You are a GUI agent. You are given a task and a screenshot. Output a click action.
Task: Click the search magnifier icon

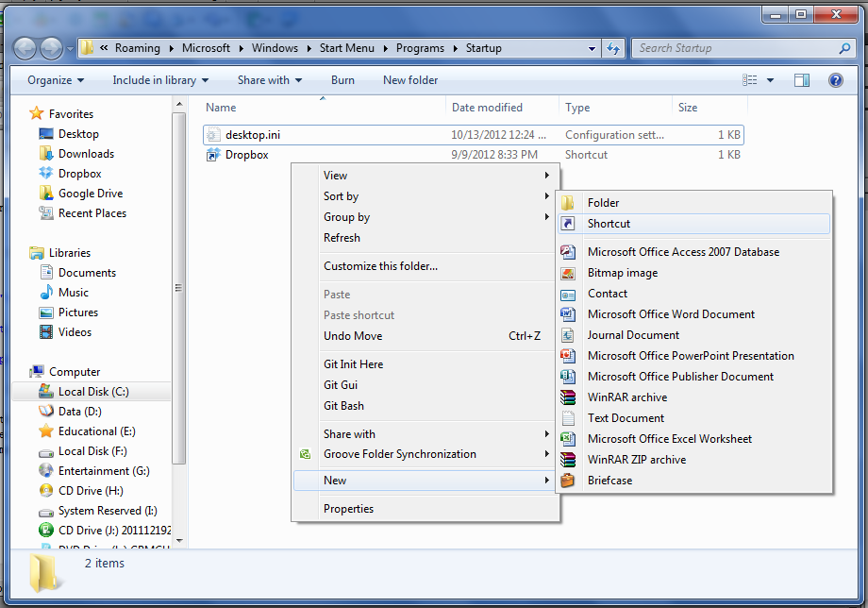pos(844,48)
